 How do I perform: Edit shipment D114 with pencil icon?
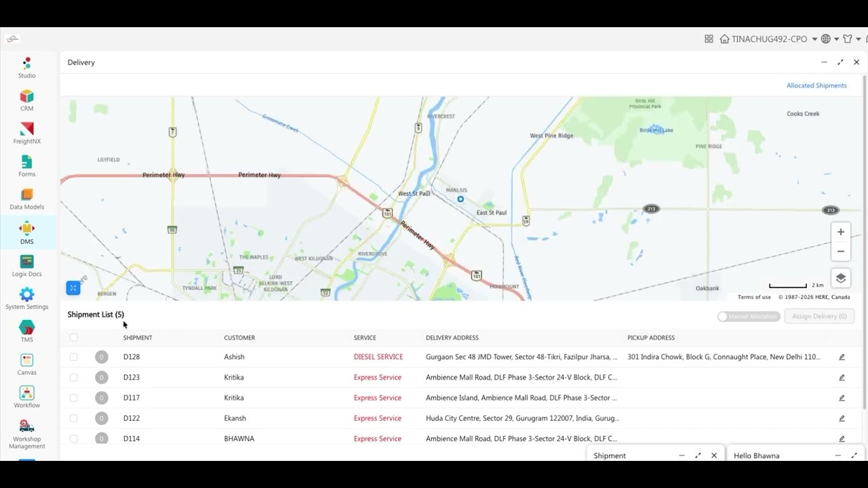tap(842, 439)
